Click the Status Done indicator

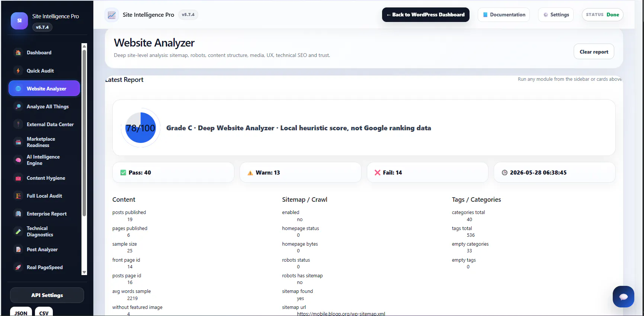pos(602,15)
